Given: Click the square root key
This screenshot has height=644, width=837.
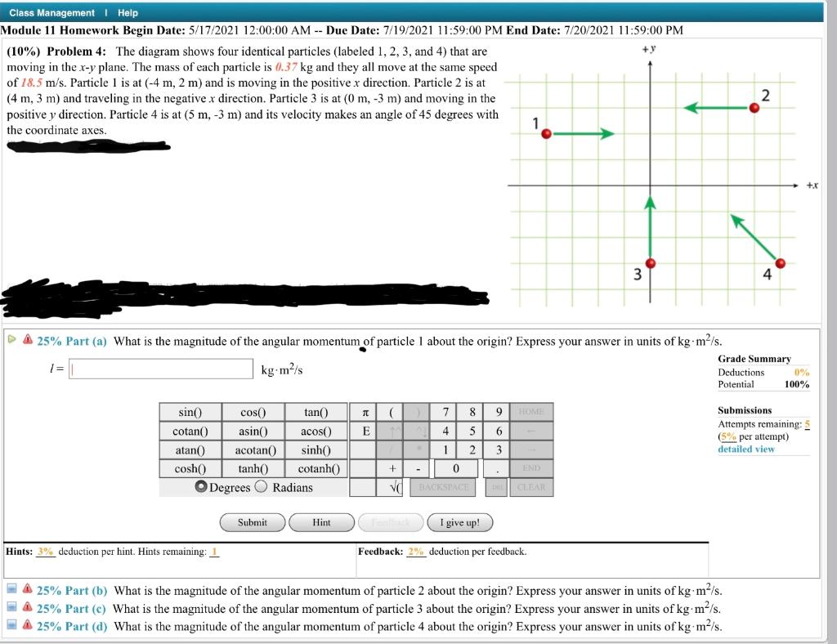Looking at the screenshot, I should (395, 486).
